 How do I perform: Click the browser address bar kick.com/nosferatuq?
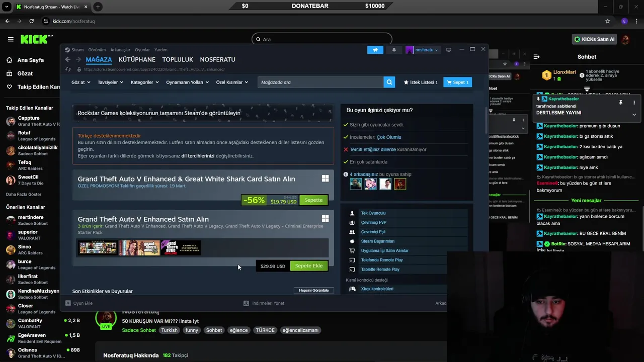73,21
